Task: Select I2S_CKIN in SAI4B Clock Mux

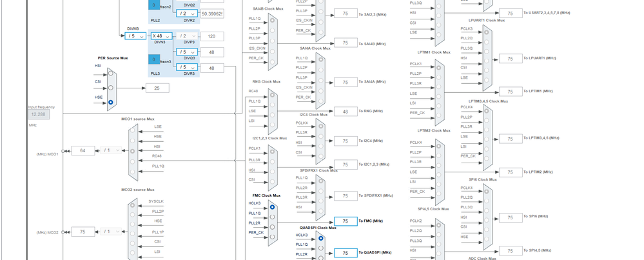Action: click(272, 52)
